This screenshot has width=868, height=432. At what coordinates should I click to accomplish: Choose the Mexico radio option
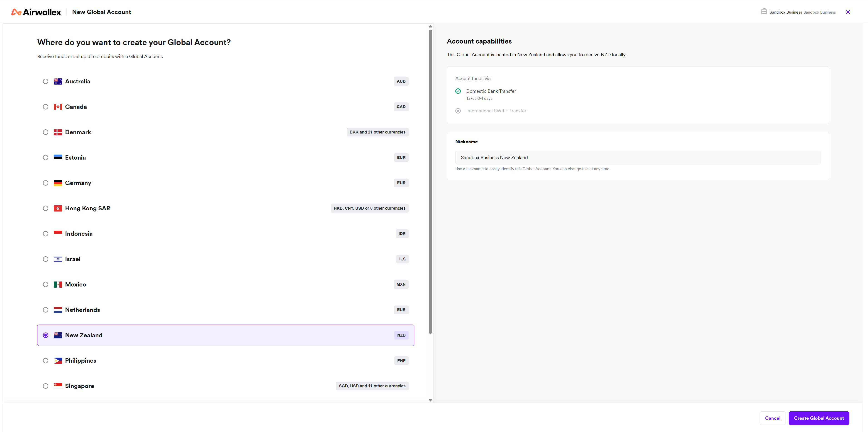pyautogui.click(x=46, y=284)
